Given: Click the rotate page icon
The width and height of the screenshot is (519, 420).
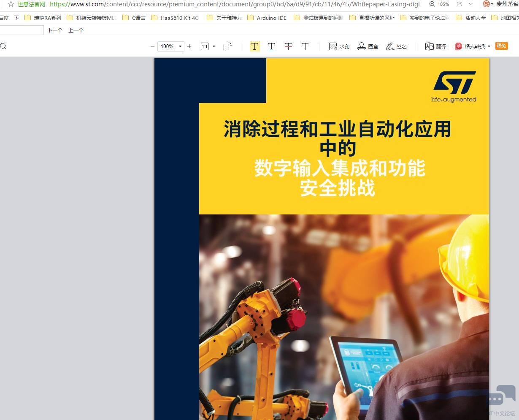Looking at the screenshot, I should (228, 46).
